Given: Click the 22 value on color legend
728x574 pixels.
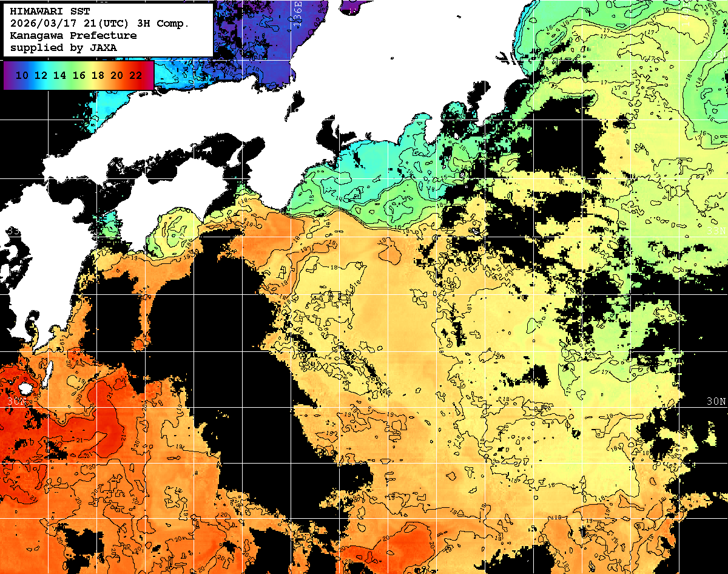Looking at the screenshot, I should click(x=136, y=75).
